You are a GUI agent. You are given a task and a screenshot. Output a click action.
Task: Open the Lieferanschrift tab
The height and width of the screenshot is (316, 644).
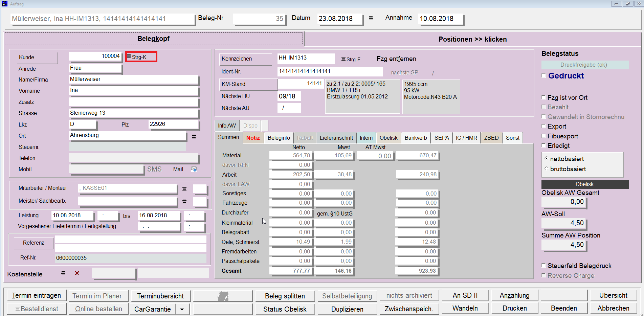coord(336,138)
